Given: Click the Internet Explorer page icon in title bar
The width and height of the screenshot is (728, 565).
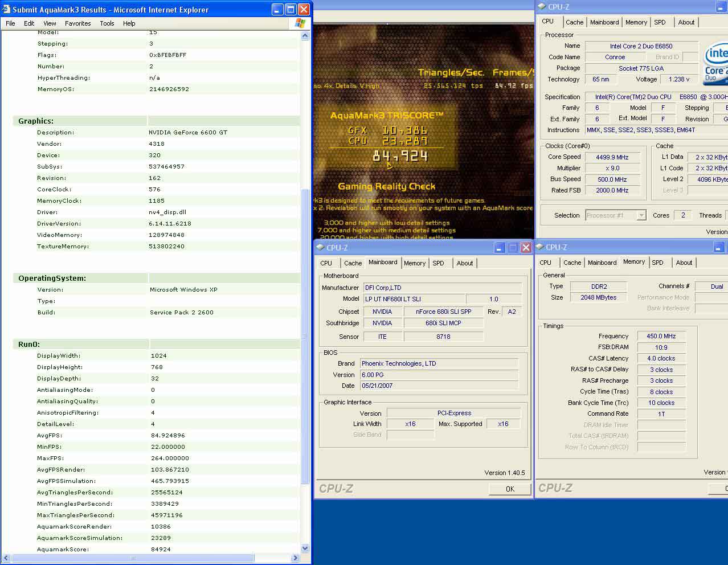Looking at the screenshot, I should pos(6,10).
